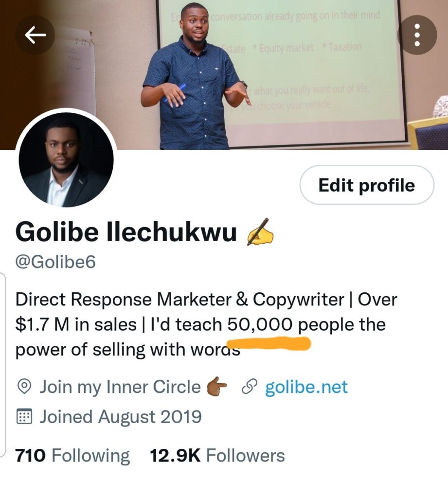
Task: Open the 710 Following list
Action: pyautogui.click(x=72, y=455)
